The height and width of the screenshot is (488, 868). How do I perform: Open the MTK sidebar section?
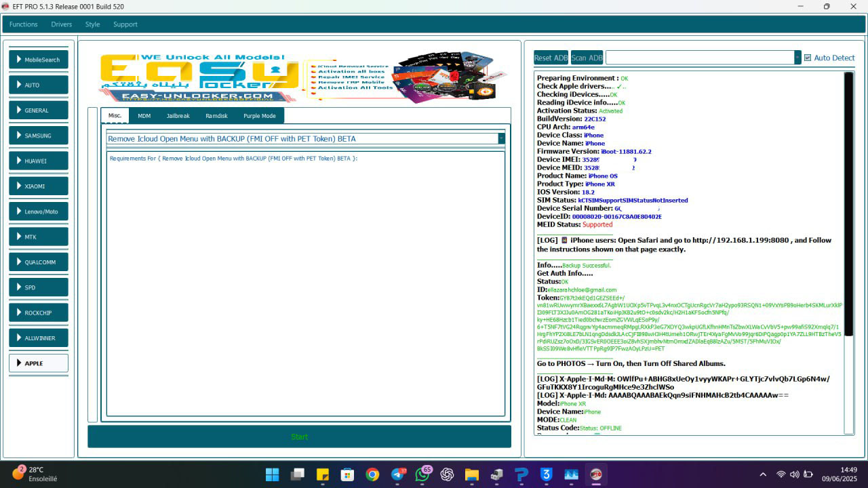(x=39, y=237)
